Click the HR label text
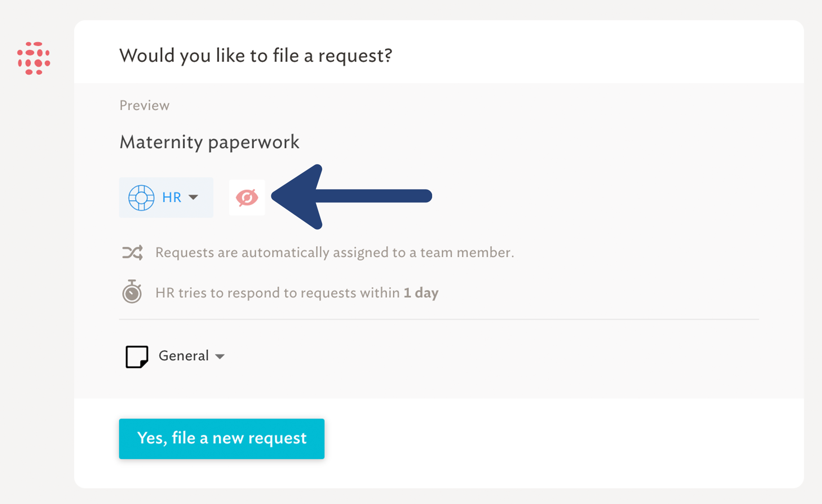Image resolution: width=822 pixels, height=504 pixels. [172, 198]
